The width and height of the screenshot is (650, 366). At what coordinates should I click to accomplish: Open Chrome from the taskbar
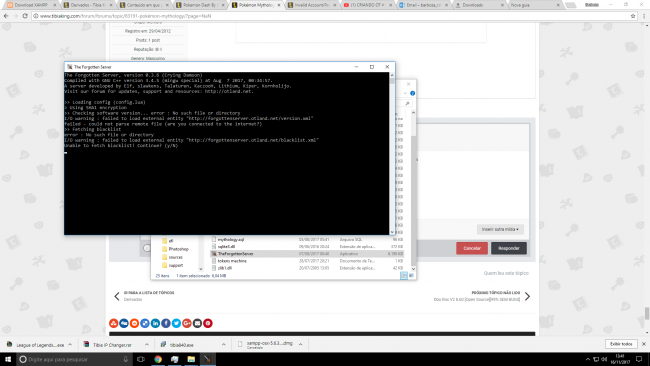point(158,359)
